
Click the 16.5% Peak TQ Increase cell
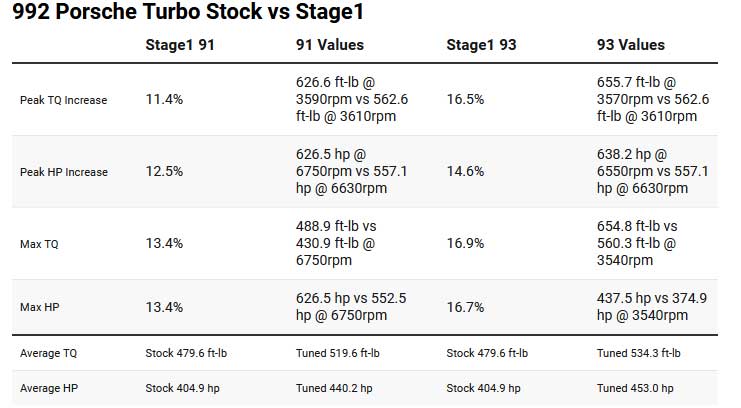point(465,100)
